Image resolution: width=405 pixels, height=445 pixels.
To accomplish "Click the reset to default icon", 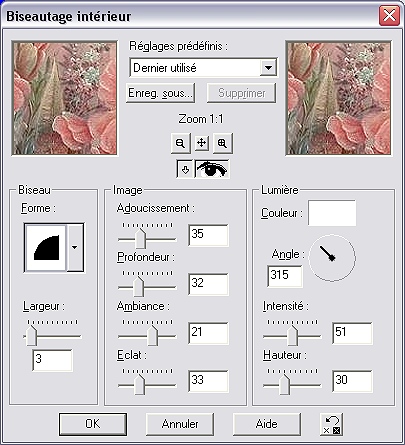I will [x=332, y=424].
